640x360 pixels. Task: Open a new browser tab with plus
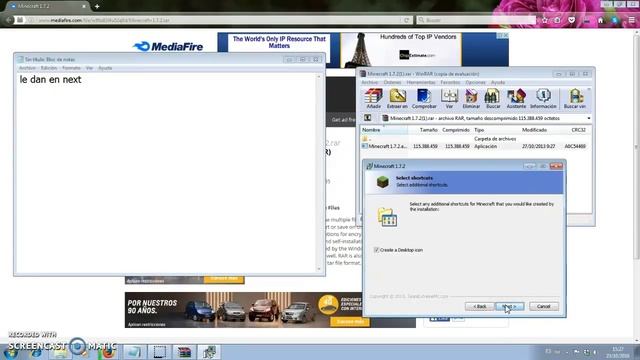[x=97, y=7]
